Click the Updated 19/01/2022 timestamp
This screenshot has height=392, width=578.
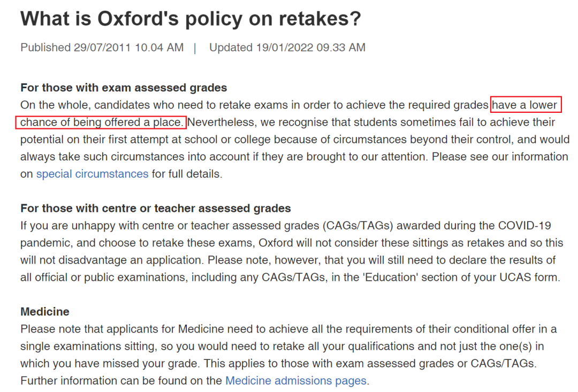(x=287, y=48)
